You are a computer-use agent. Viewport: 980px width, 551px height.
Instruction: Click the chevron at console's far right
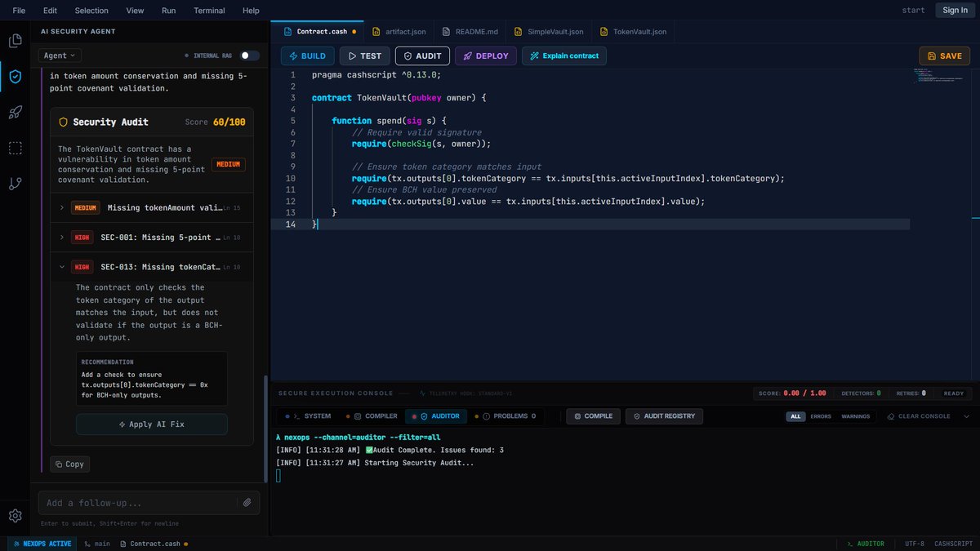pyautogui.click(x=967, y=416)
